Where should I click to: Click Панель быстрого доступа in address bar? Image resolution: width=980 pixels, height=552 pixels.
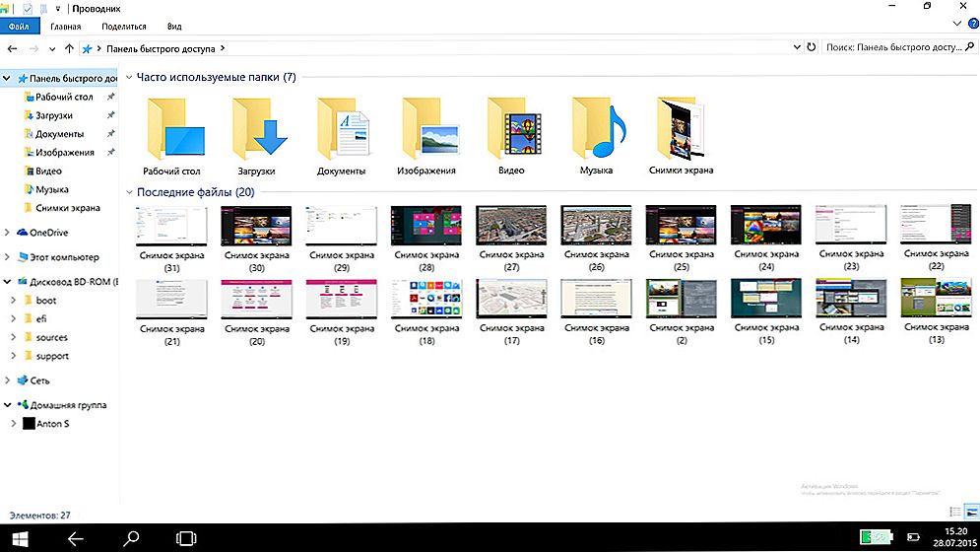(x=161, y=48)
